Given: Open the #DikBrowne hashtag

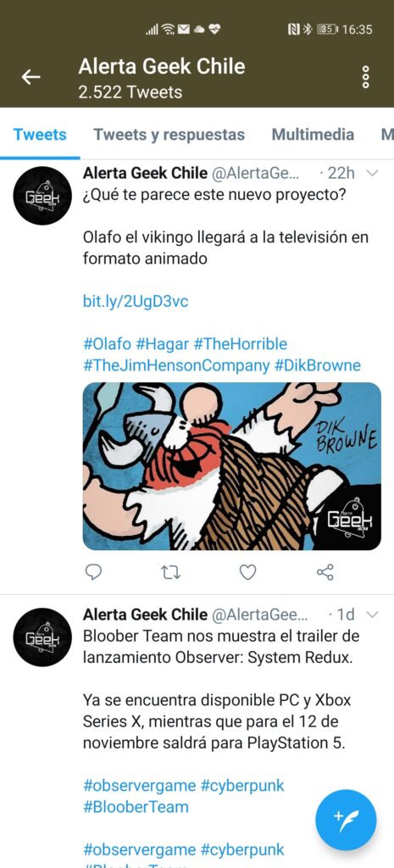Looking at the screenshot, I should point(317,365).
